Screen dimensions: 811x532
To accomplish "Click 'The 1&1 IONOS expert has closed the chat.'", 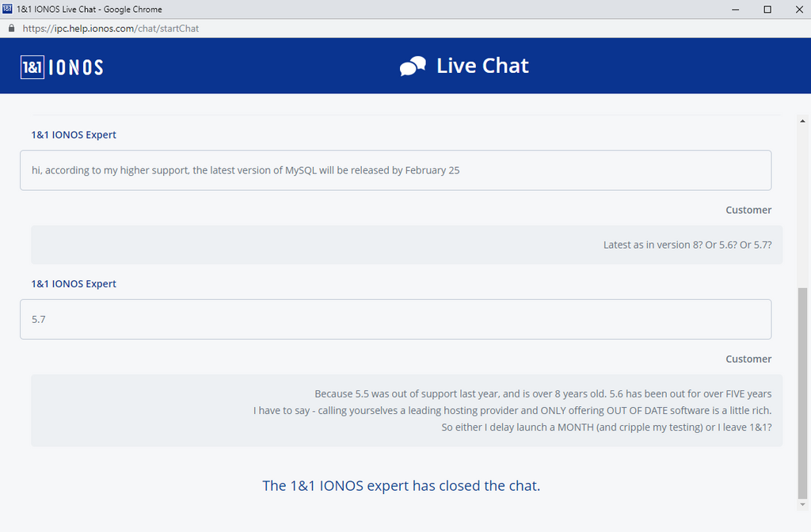I will 401,485.
